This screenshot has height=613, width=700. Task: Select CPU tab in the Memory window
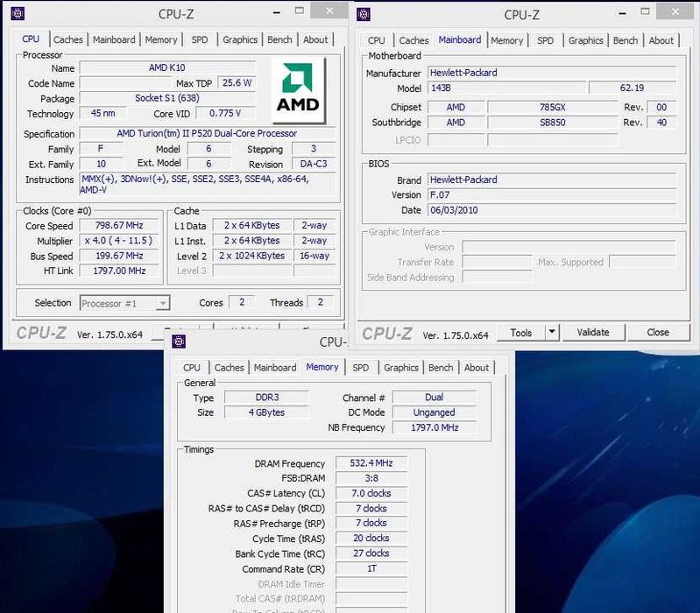tap(192, 368)
